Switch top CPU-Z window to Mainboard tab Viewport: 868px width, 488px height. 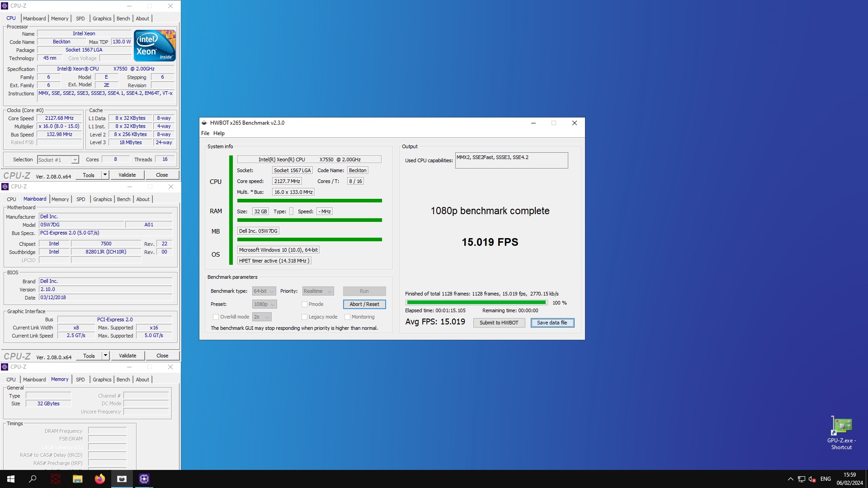[x=34, y=19]
